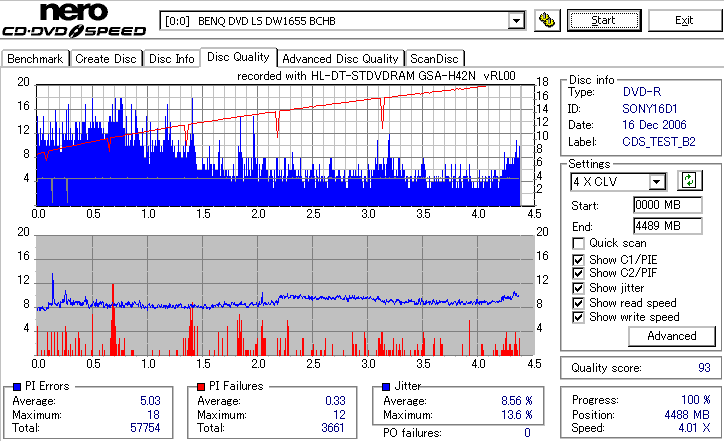Click the green refresh speed icon
Viewport: 724px width, 441px height.
click(689, 181)
